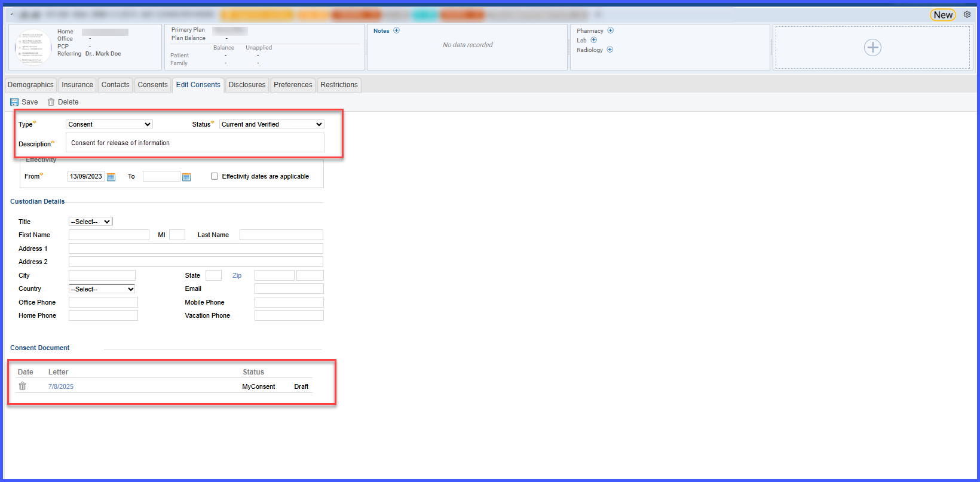Viewport: 980px width, 482px height.
Task: Add a Pharmacy with plus icon
Action: [x=610, y=30]
